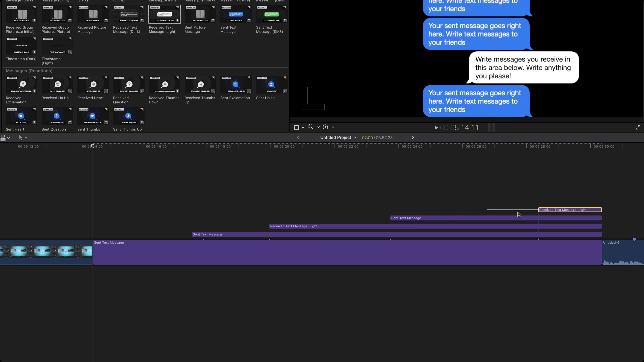Click the Select arrow tool icon
This screenshot has height=362, width=644.
(20, 138)
